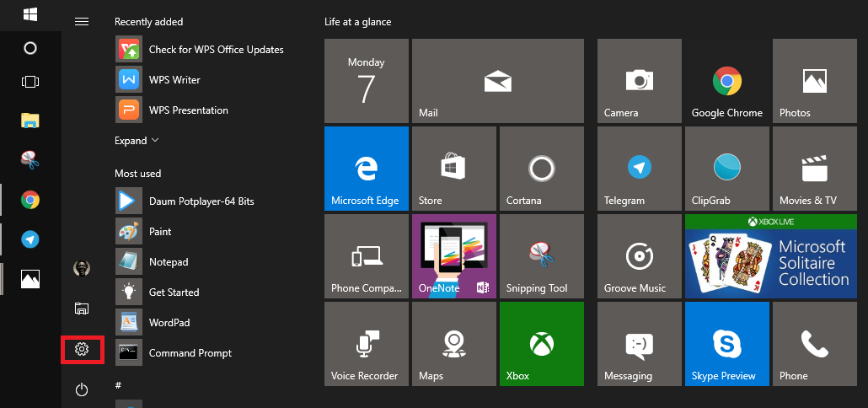Open Notepad from Most used
The height and width of the screenshot is (408, 868).
tap(152, 262)
